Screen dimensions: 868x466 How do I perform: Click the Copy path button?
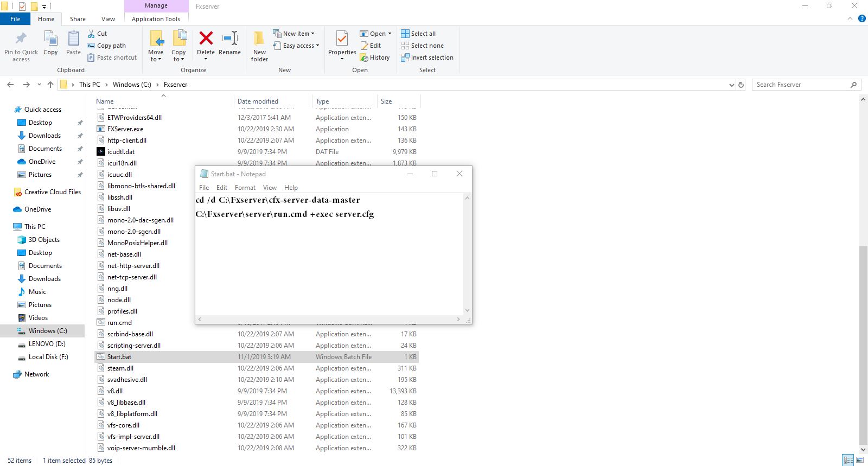coord(107,46)
